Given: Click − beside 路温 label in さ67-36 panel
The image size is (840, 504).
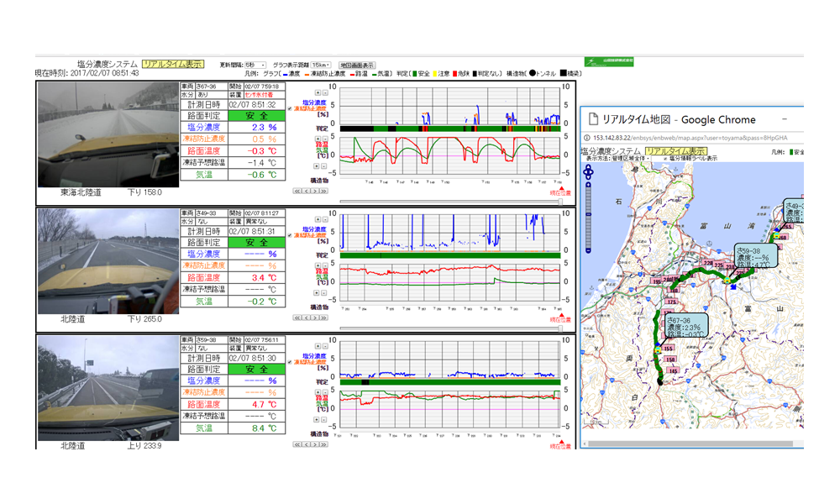Looking at the screenshot, I should (324, 139).
